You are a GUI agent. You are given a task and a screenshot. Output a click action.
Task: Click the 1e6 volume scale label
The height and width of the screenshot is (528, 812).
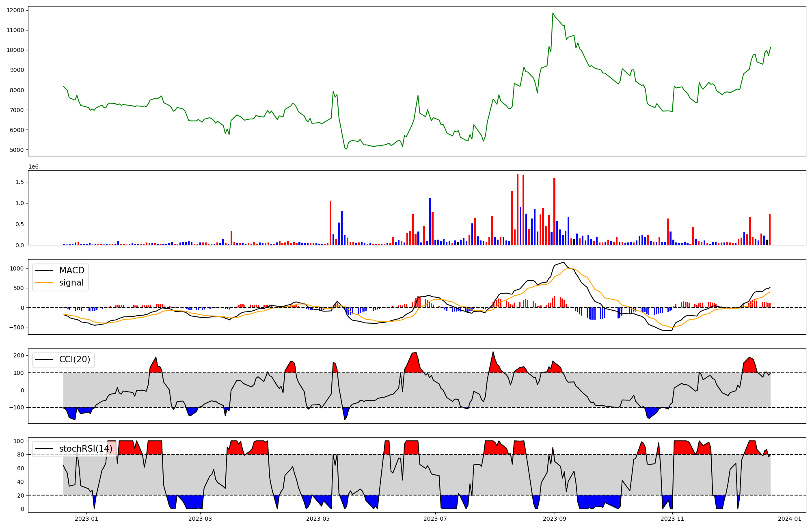click(x=33, y=167)
